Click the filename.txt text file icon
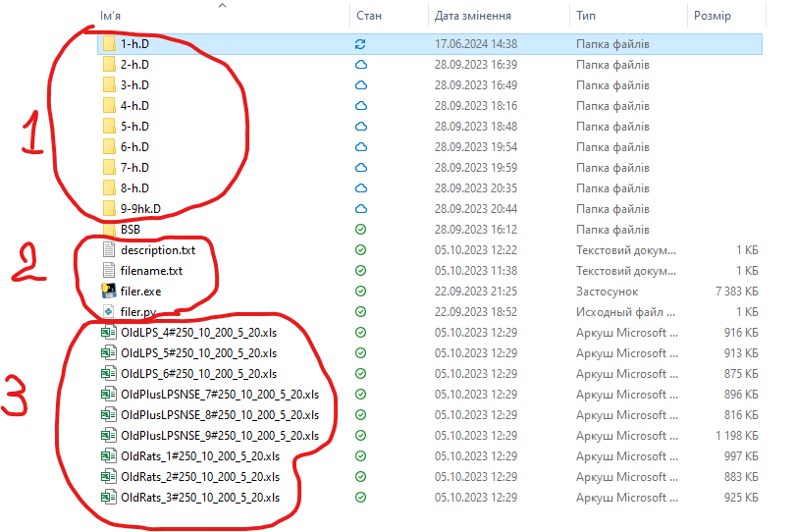Viewport: 794px width, 532px height. [x=109, y=271]
